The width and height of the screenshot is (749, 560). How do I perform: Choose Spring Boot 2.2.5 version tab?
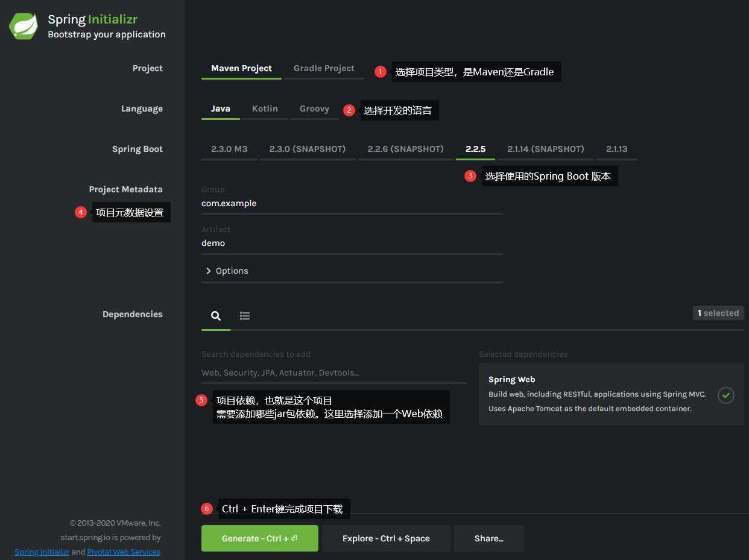[x=475, y=149]
